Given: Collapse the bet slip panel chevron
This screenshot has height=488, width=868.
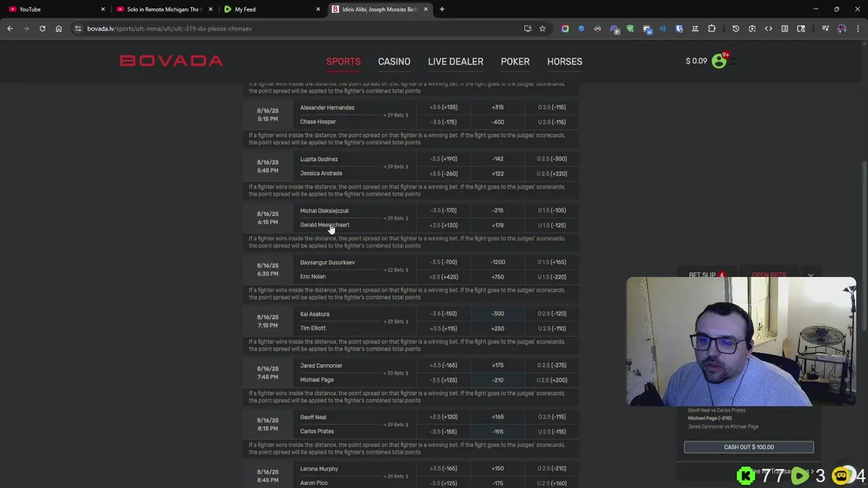Looking at the screenshot, I should point(810,275).
